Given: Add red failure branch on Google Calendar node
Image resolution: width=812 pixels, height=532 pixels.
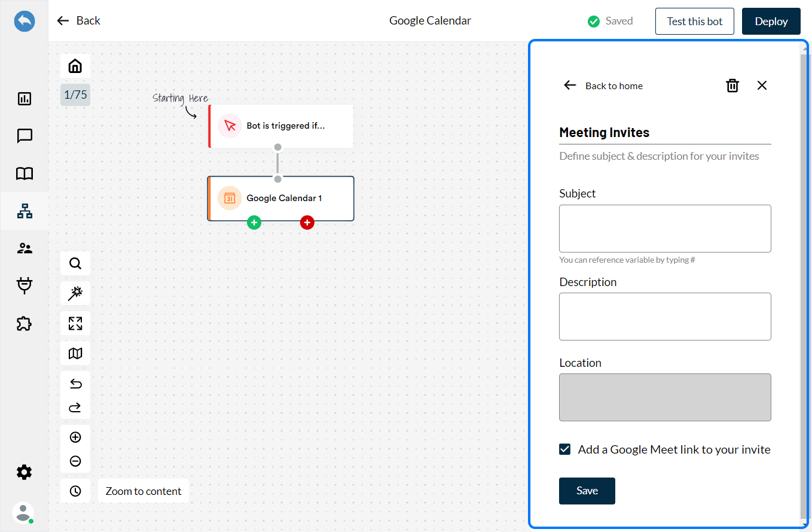Looking at the screenshot, I should 307,223.
